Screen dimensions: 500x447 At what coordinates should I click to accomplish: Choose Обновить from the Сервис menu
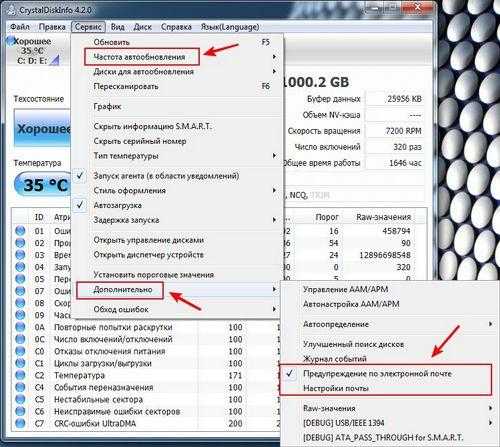(177, 42)
